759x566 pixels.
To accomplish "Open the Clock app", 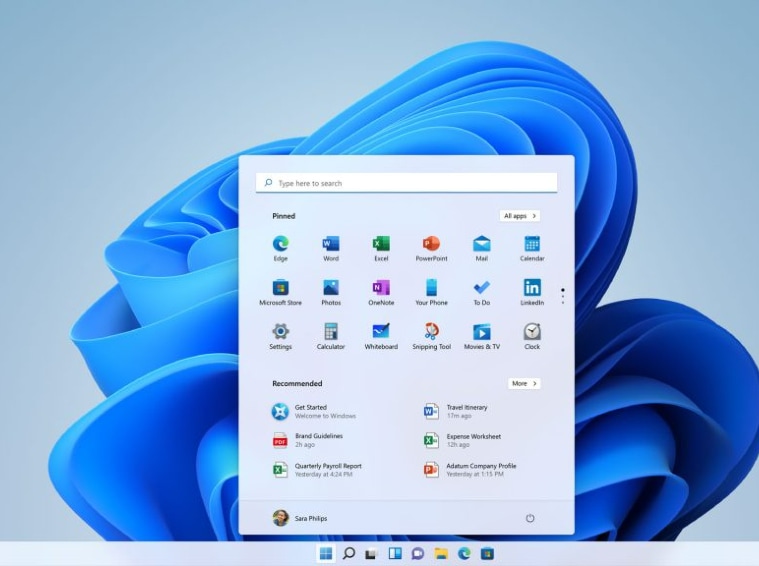I will tap(532, 337).
